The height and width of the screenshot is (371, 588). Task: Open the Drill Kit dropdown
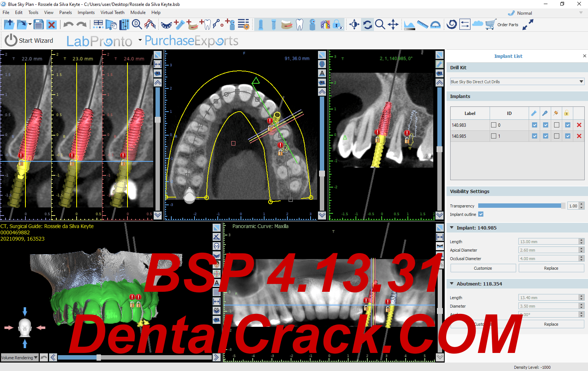[x=517, y=81]
